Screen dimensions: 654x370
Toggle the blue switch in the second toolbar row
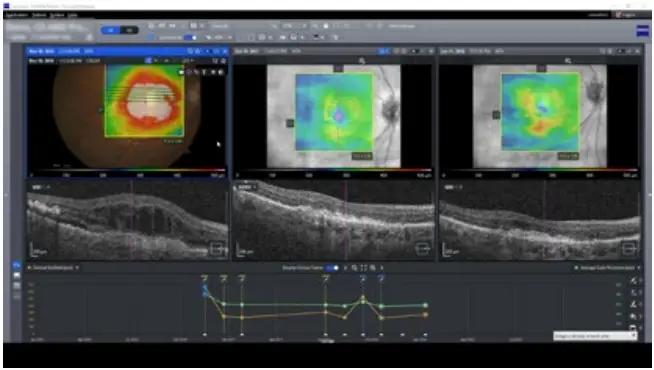191,38
